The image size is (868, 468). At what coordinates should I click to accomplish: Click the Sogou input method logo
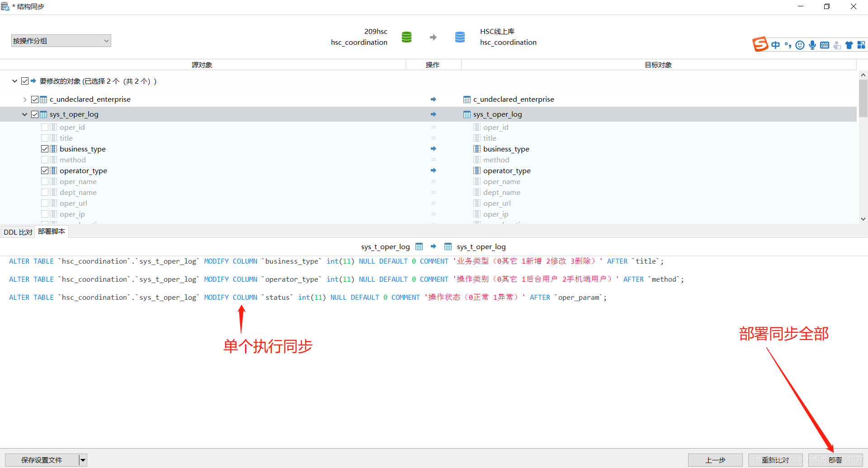pos(760,44)
